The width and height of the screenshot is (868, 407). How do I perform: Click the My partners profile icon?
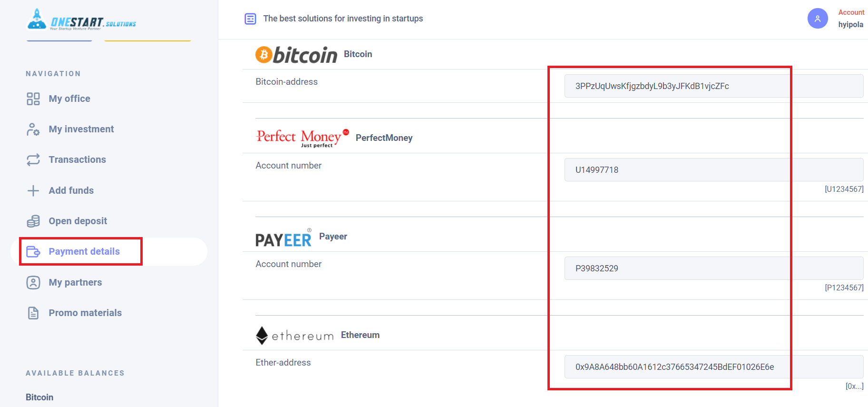[x=33, y=282]
